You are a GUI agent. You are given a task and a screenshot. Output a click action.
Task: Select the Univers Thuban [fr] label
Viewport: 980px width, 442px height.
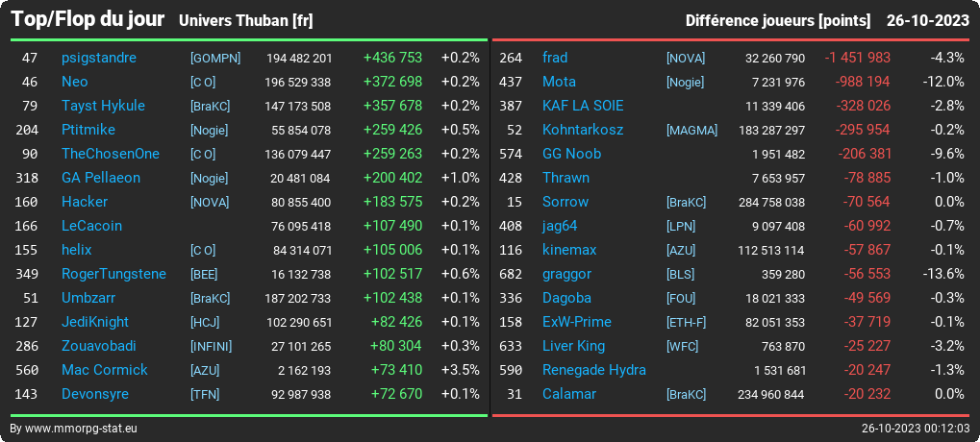pos(245,20)
